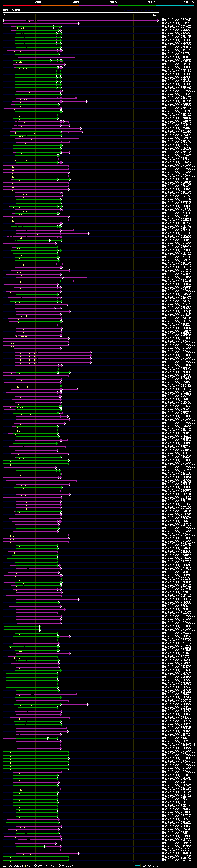Select the UniRef100_Q7TLR4 label
This screenshot has height=868, width=197.
177,94
